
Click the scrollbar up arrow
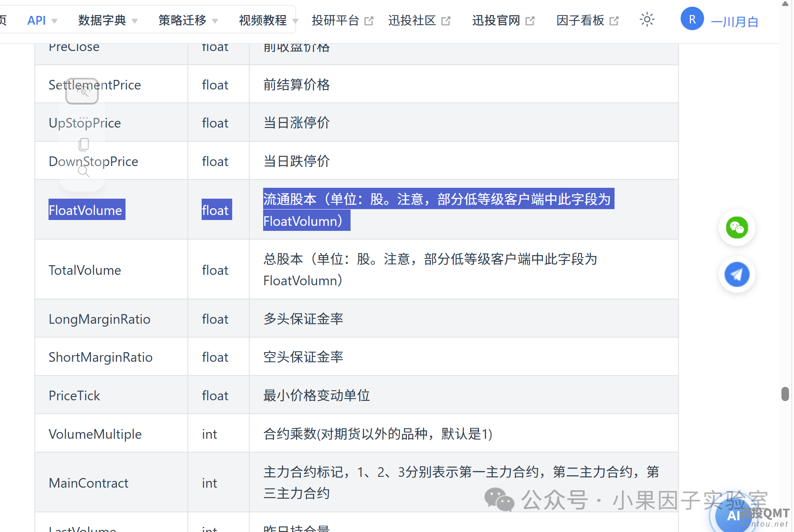785,4
